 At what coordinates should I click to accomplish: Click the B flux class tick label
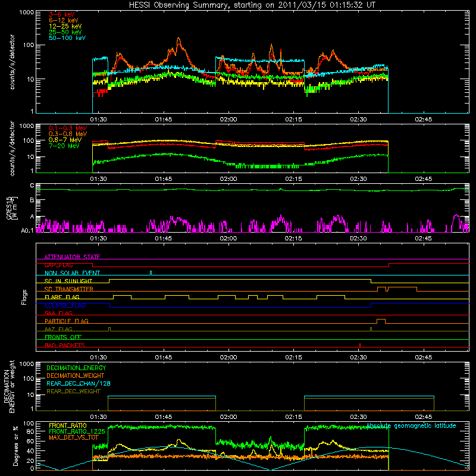click(32, 200)
